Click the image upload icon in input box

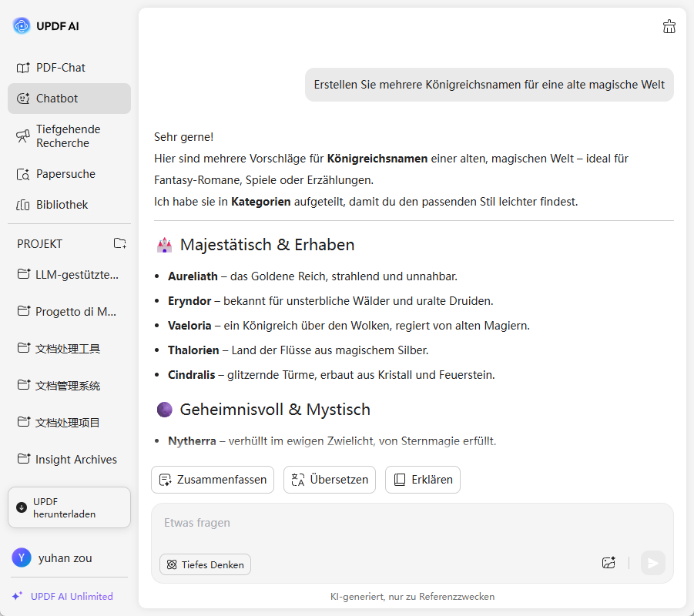click(x=609, y=563)
